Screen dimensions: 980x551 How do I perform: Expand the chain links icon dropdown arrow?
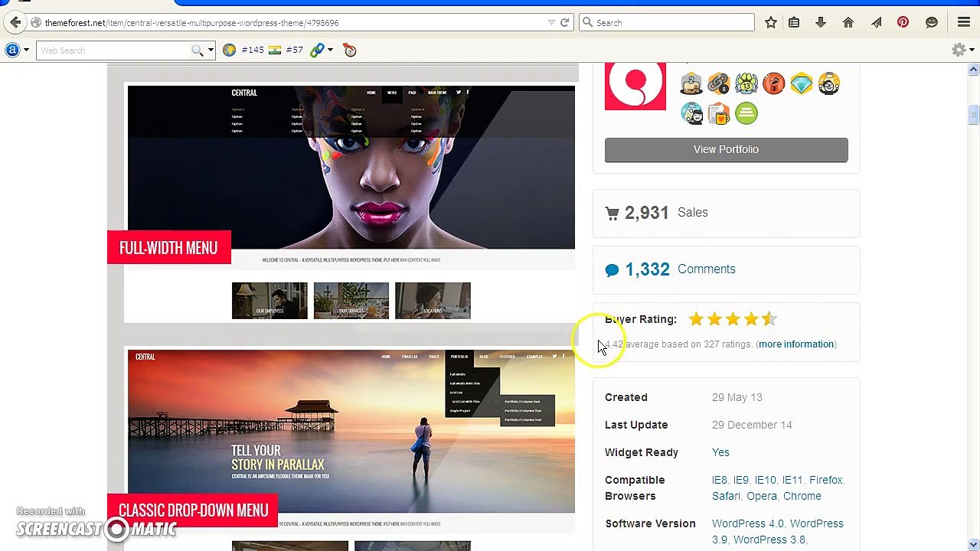(330, 50)
